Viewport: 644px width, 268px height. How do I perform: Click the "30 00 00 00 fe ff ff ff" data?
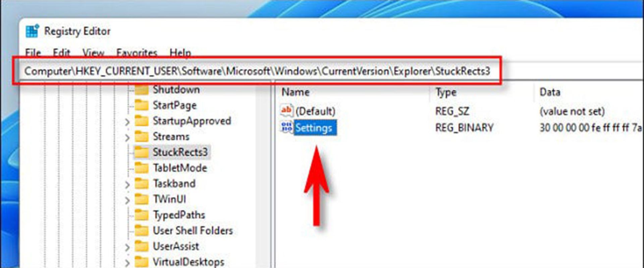coord(584,128)
